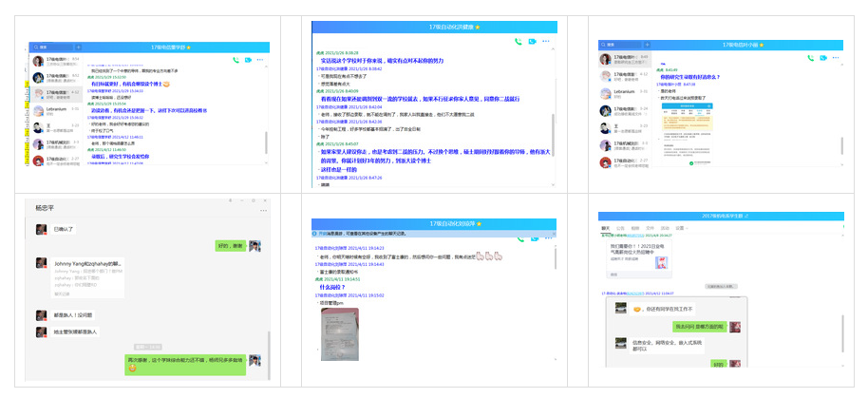Toggle star next to 17级自动化洪健康 title
This screenshot has height=398, width=868.
[x=478, y=27]
